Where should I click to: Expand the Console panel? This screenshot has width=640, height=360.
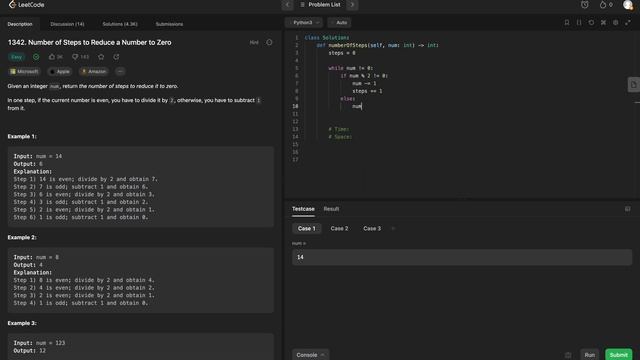pyautogui.click(x=311, y=355)
